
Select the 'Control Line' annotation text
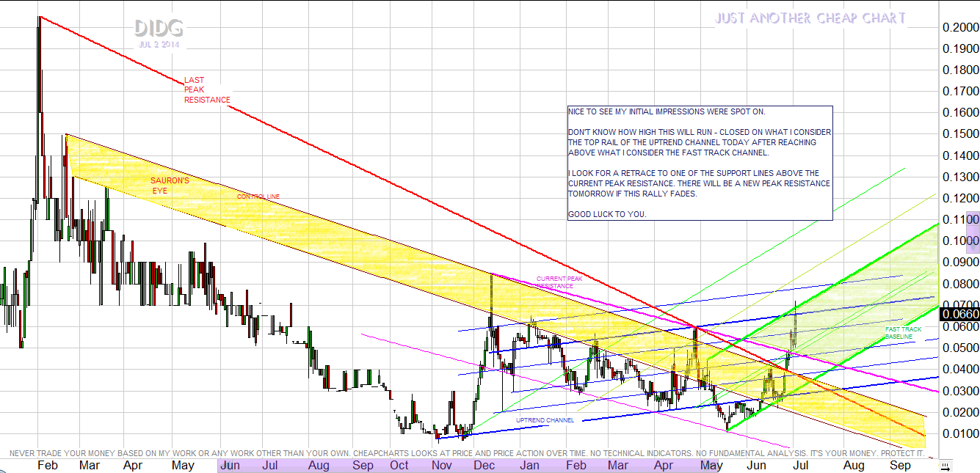coord(258,197)
